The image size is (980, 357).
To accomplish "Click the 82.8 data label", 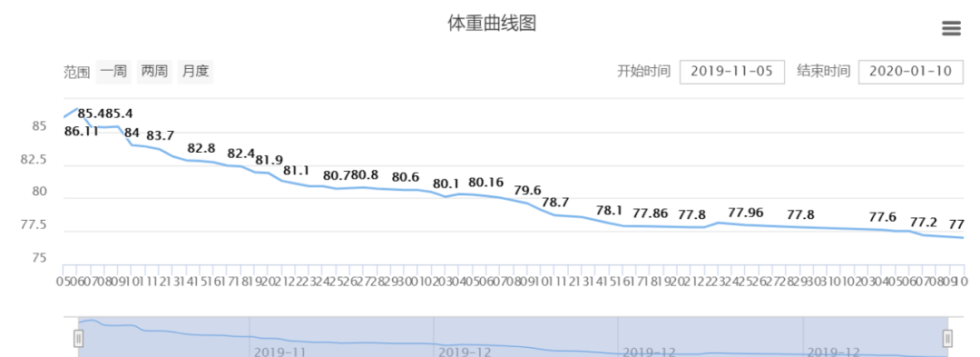I will click(201, 148).
